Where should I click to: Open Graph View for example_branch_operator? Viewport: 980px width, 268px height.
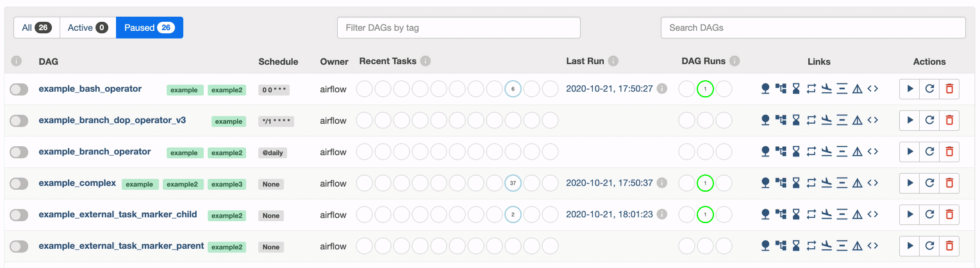[781, 152]
